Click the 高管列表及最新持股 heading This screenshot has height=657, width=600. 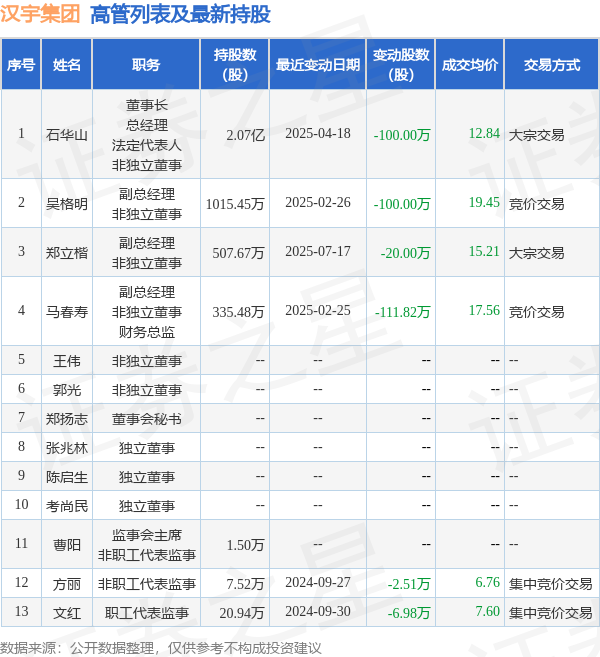[180, 14]
